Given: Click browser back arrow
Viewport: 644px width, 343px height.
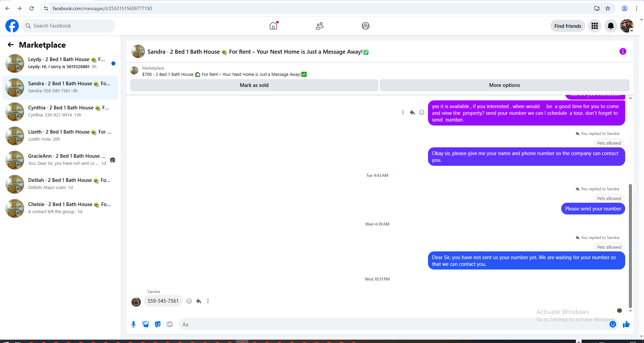Looking at the screenshot, I should pyautogui.click(x=7, y=8).
